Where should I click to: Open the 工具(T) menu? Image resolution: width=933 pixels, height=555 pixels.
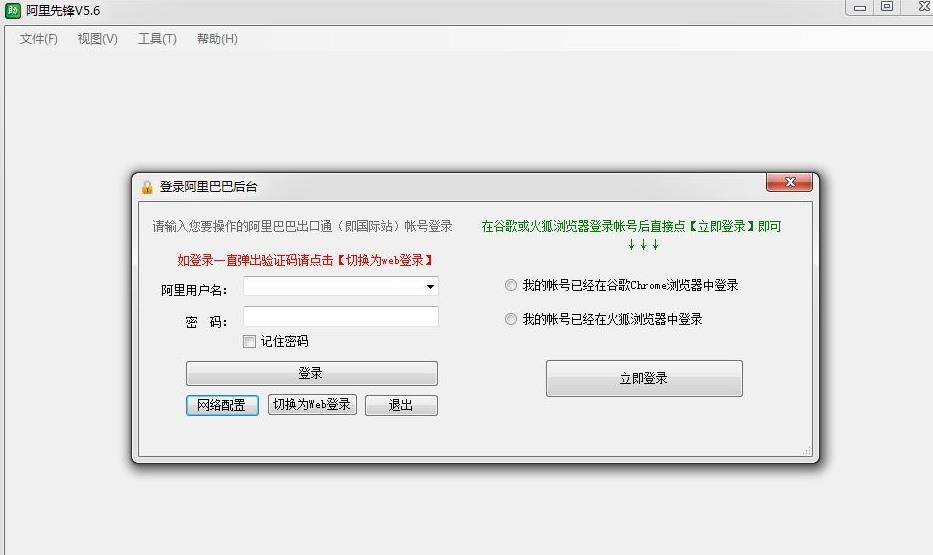click(x=157, y=39)
